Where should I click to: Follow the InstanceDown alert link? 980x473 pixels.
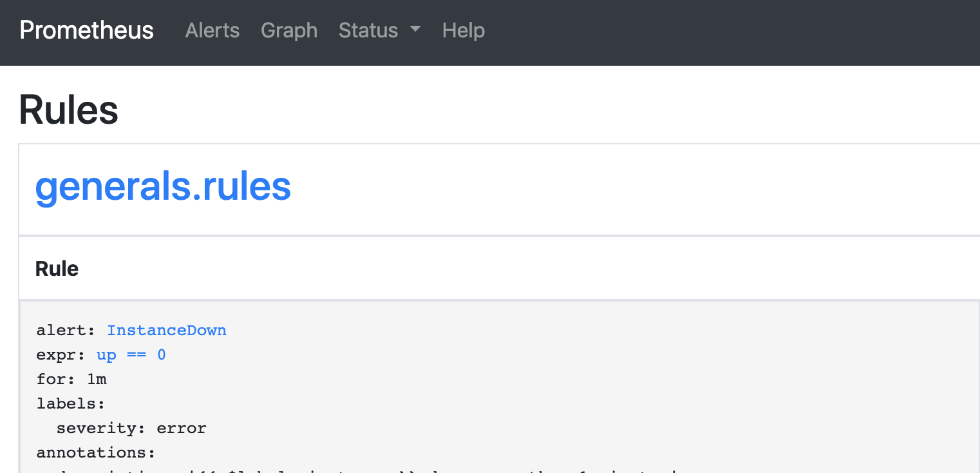pyautogui.click(x=167, y=331)
